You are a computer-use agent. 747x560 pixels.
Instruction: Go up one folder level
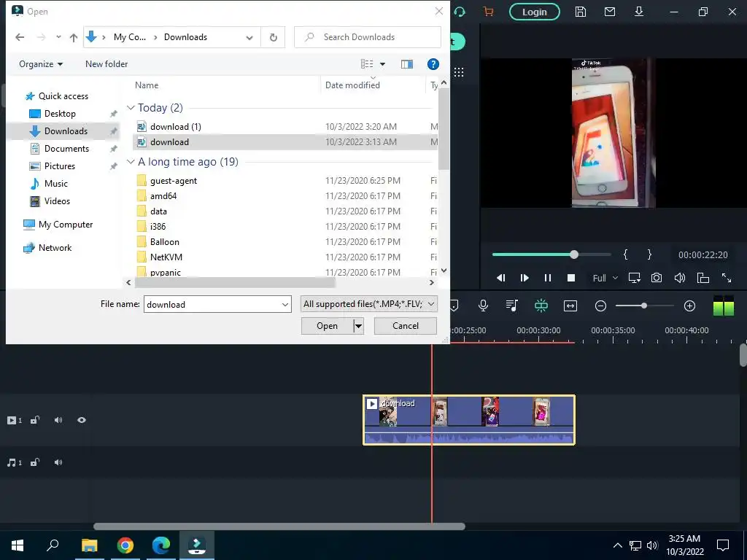point(74,37)
